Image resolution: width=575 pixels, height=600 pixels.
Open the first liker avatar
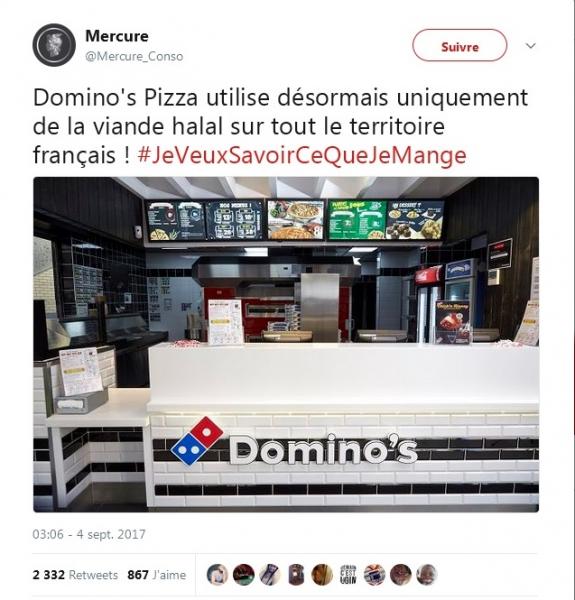[x=217, y=575]
